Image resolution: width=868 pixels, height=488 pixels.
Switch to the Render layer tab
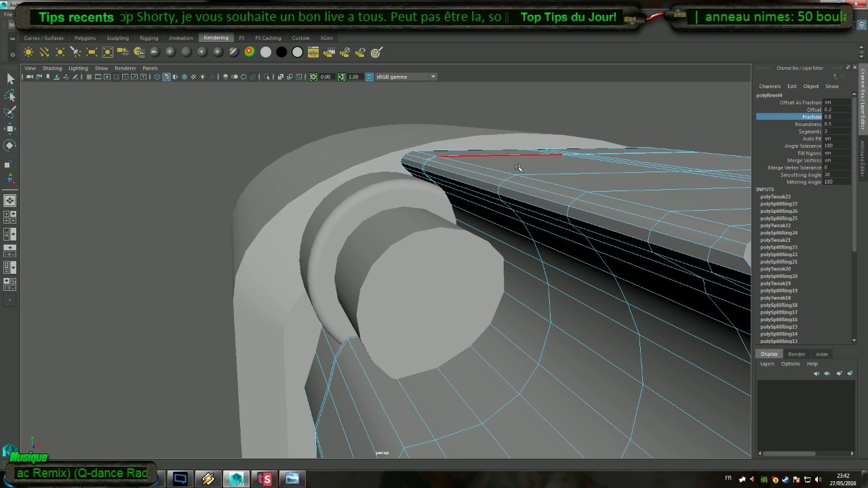point(797,354)
